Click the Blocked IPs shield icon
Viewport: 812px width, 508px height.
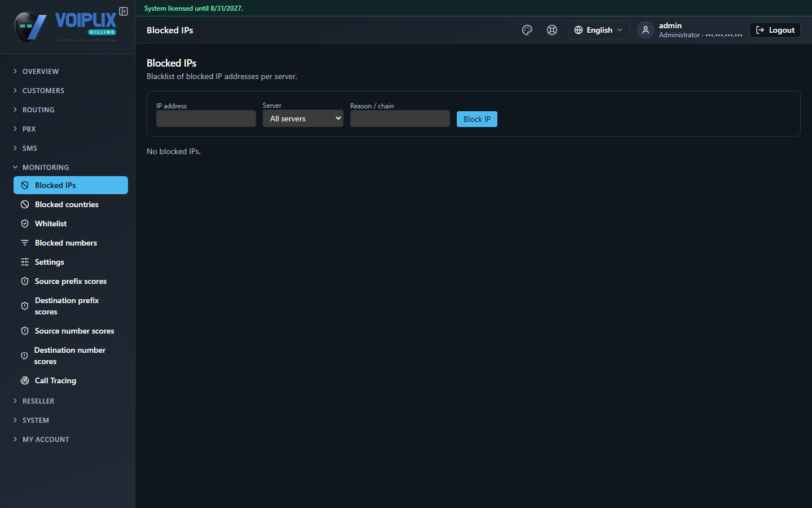(25, 185)
